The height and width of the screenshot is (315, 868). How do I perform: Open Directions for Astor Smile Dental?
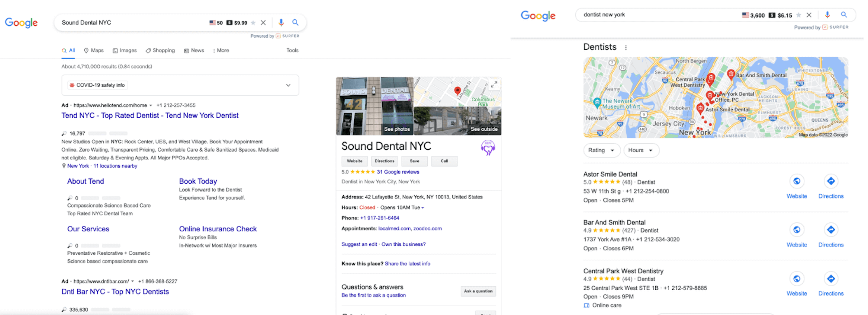[831, 186]
